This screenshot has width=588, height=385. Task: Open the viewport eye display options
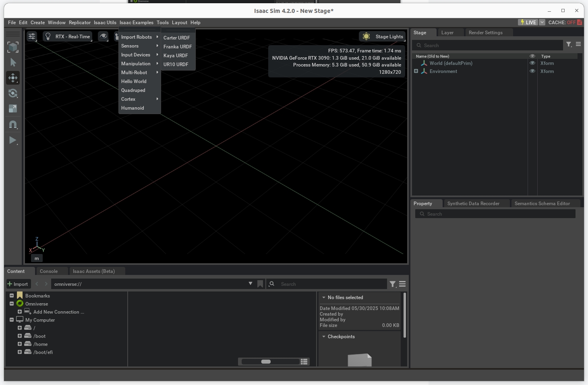pos(104,36)
